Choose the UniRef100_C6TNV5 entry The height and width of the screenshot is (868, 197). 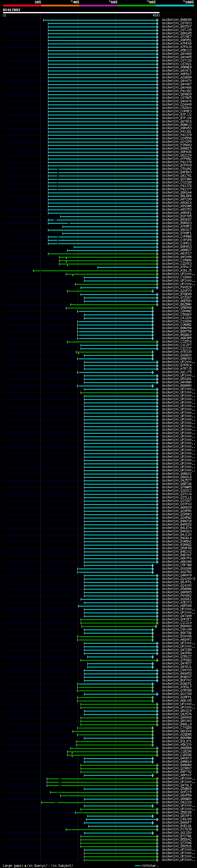(x=177, y=98)
